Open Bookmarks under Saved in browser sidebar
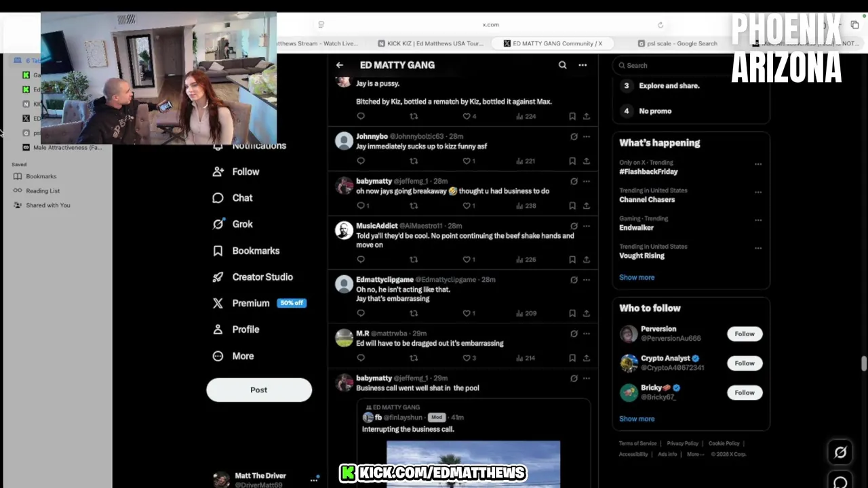 click(x=41, y=176)
